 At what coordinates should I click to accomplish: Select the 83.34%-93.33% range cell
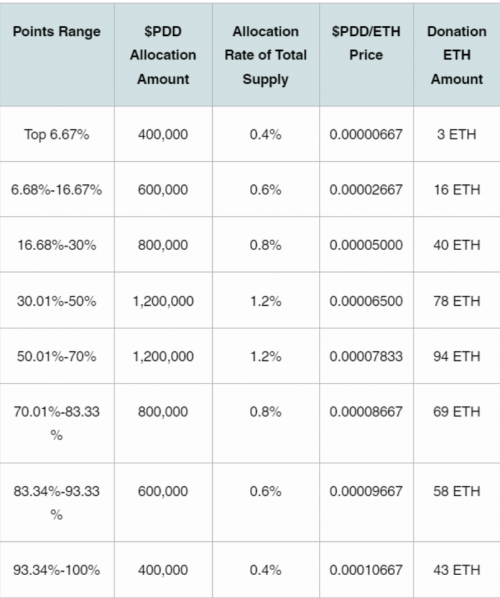click(x=56, y=503)
